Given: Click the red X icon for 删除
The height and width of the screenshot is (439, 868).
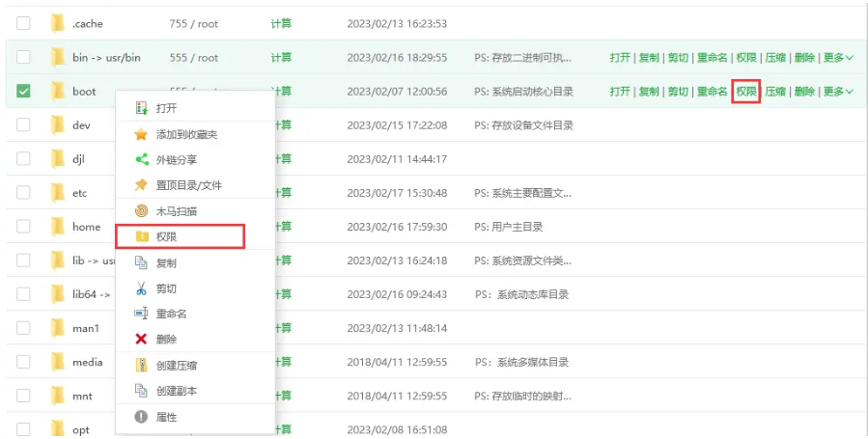Looking at the screenshot, I should click(141, 339).
